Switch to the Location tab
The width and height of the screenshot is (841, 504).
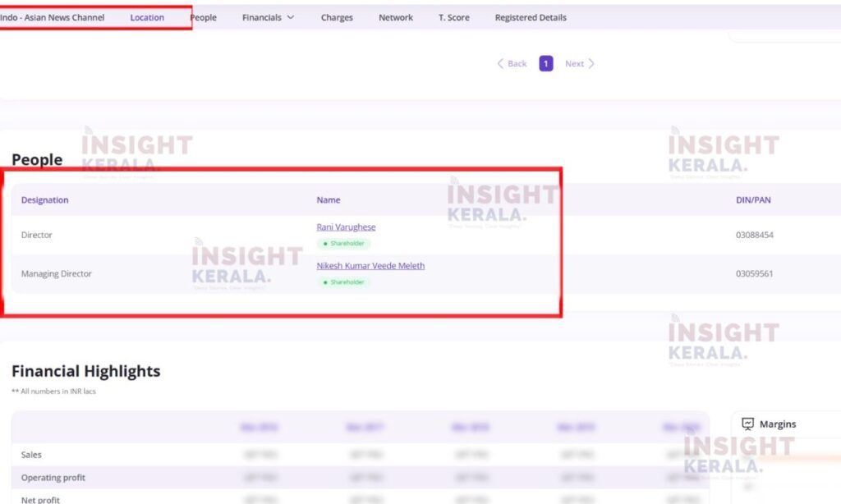147,17
